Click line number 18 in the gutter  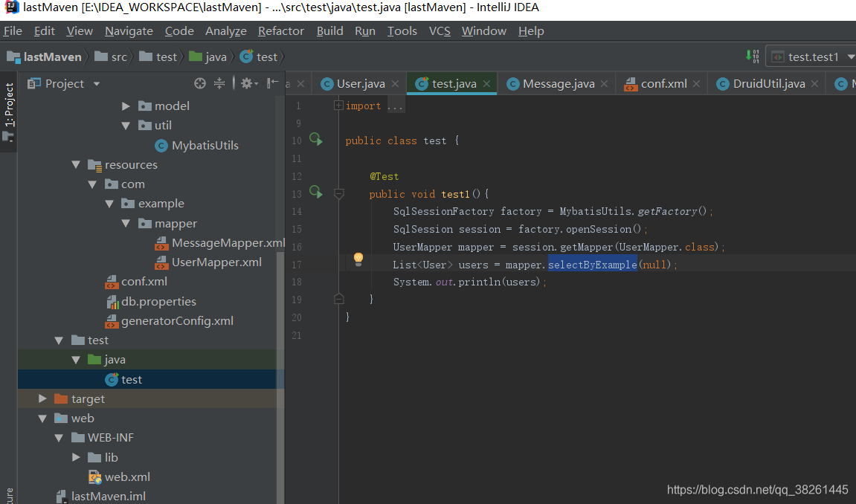(x=297, y=282)
